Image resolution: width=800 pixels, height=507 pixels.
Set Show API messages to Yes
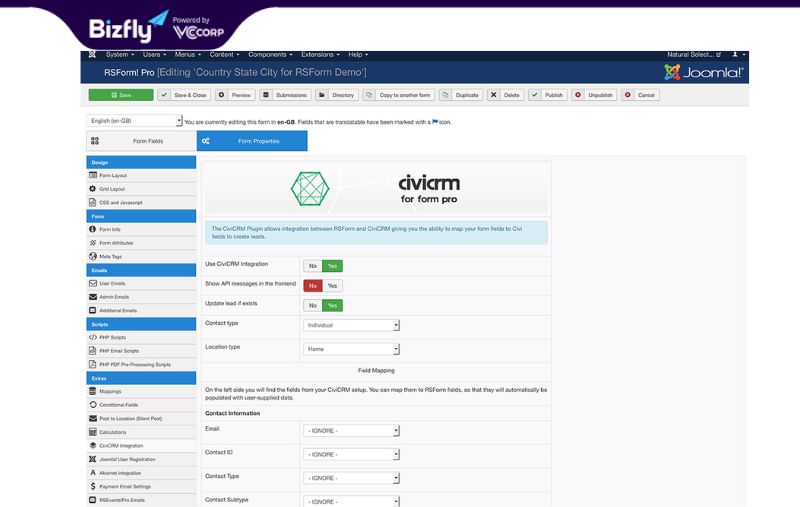[333, 286]
